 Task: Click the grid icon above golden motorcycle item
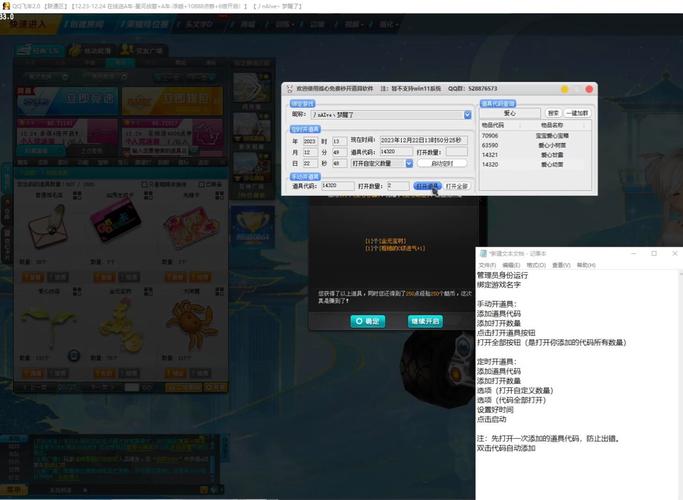click(148, 291)
